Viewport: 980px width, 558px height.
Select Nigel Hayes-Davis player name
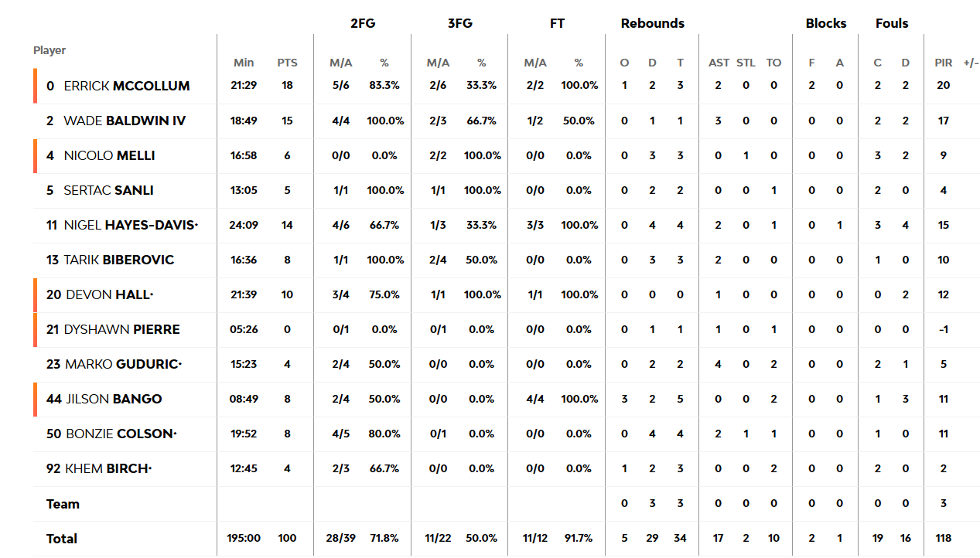coord(131,225)
